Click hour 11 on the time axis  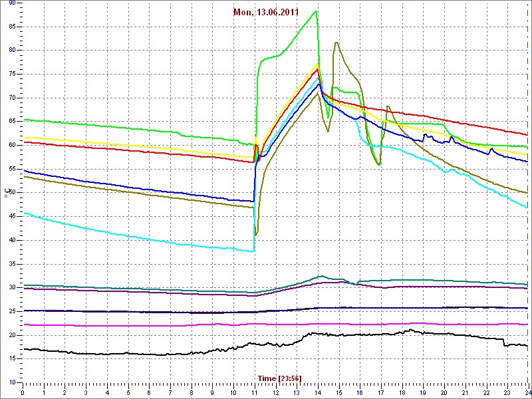(255, 392)
